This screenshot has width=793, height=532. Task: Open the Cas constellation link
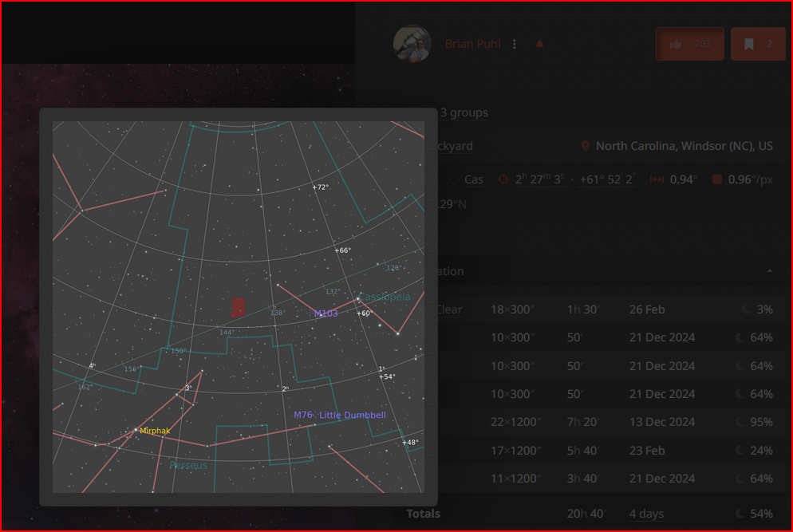coord(473,179)
